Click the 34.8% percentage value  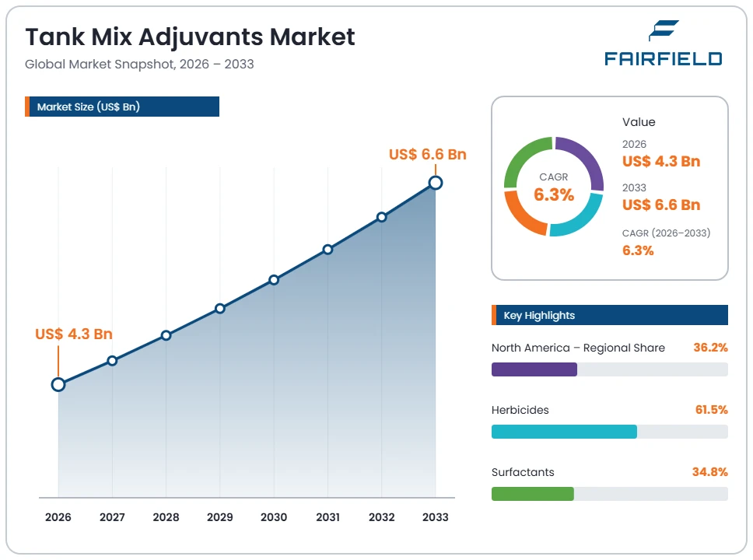click(x=709, y=471)
